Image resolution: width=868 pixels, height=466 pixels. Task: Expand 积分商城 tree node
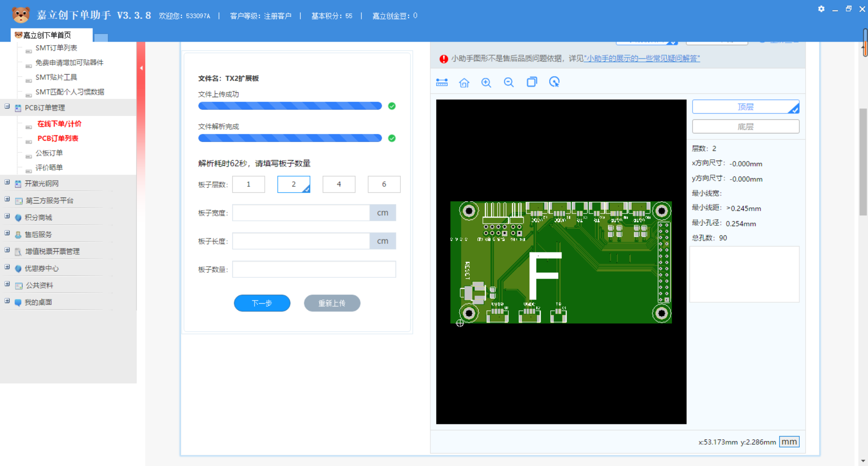click(x=7, y=216)
